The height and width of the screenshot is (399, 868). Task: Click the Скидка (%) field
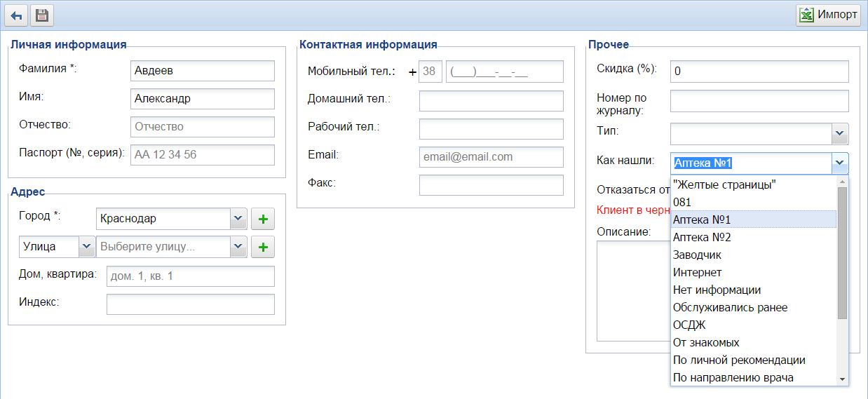pyautogui.click(x=759, y=71)
